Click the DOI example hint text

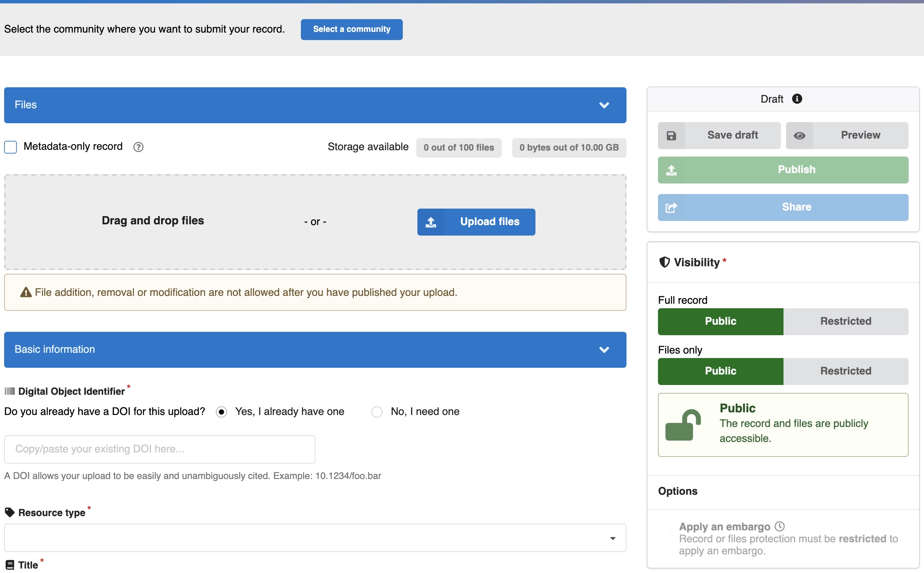(193, 476)
